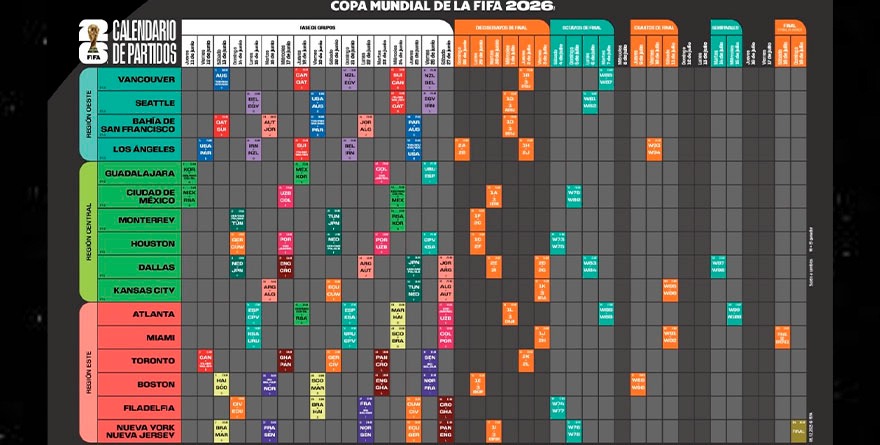Click the gold final match cell
Viewport: 880px width, 445px height.
(797, 431)
